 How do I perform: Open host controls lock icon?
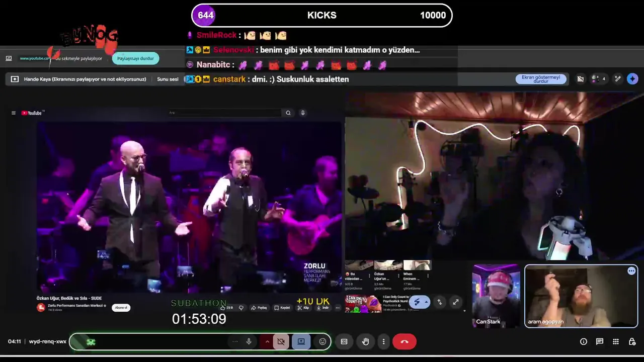pyautogui.click(x=632, y=342)
